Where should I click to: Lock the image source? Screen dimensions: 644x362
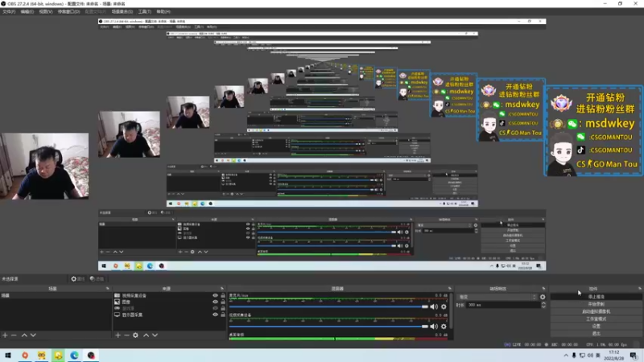[x=223, y=302]
